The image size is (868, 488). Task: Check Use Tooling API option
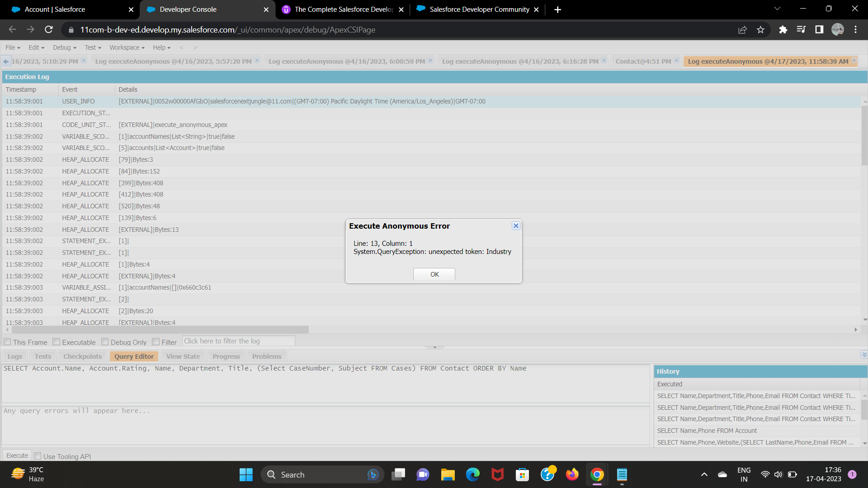38,456
